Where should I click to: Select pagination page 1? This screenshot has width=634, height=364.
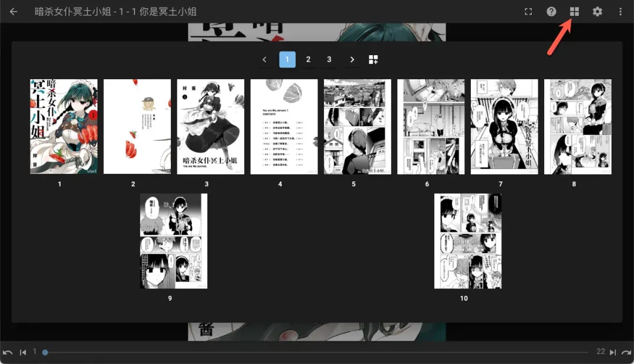click(x=287, y=59)
